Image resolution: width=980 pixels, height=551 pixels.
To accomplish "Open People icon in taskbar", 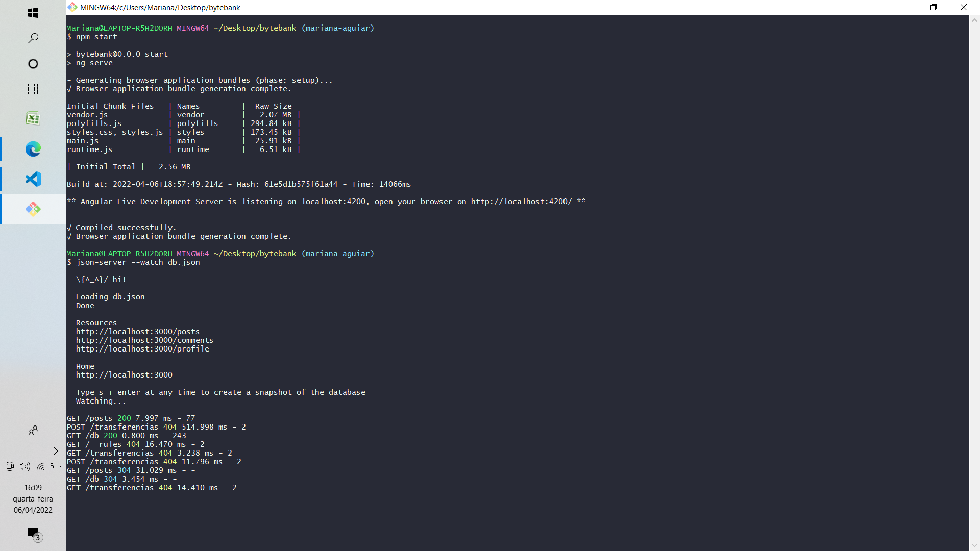I will (x=33, y=431).
